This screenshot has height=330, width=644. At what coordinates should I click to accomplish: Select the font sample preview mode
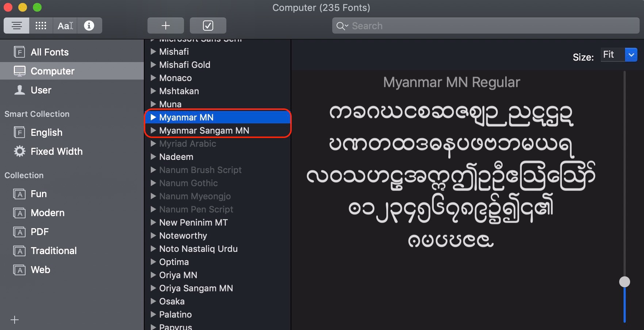(x=65, y=26)
